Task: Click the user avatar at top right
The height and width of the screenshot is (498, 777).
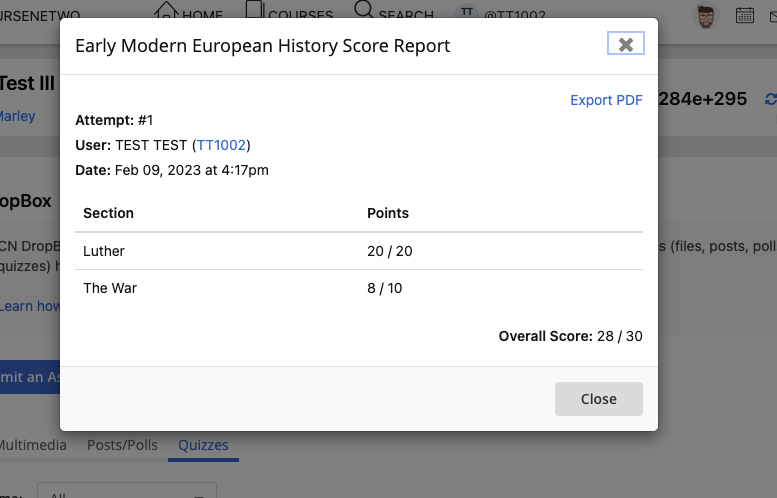Action: (706, 16)
